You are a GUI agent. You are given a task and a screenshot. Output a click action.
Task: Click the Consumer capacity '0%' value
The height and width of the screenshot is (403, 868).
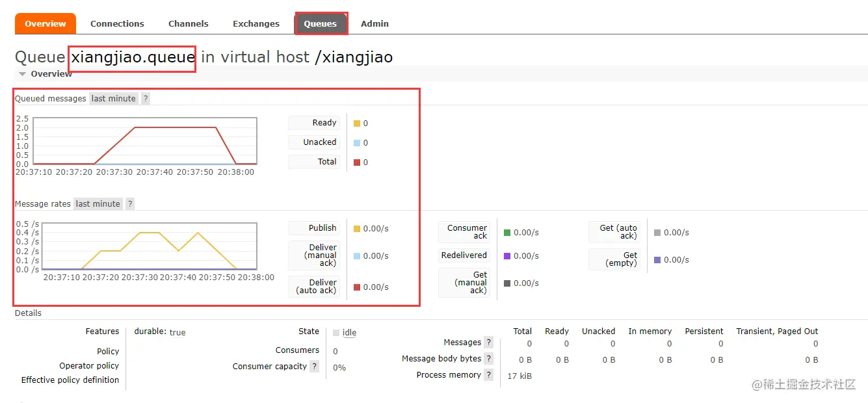(339, 368)
